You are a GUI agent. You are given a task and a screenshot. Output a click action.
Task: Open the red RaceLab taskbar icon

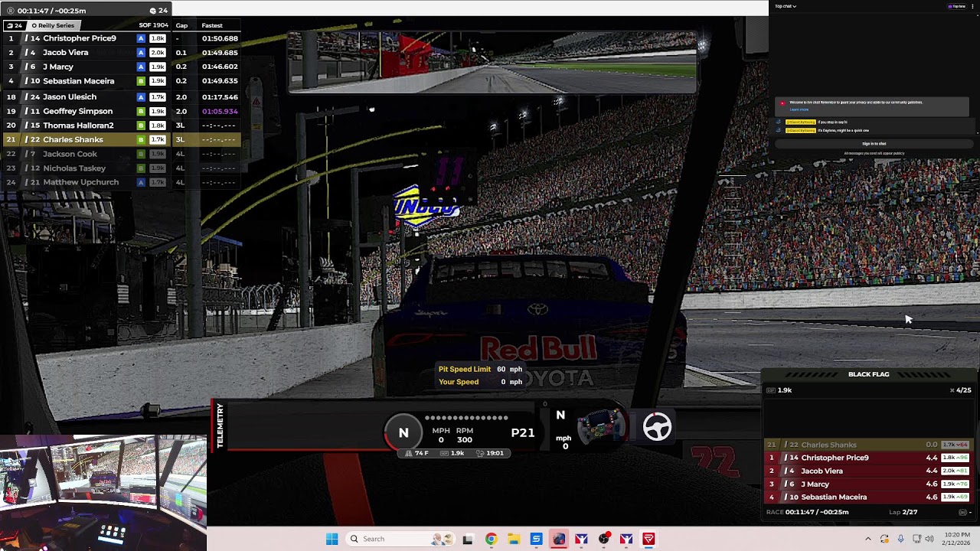point(648,539)
